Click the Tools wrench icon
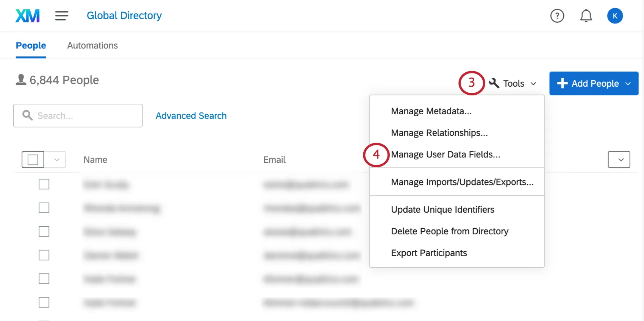Viewport: 644px width, 321px height. [494, 83]
